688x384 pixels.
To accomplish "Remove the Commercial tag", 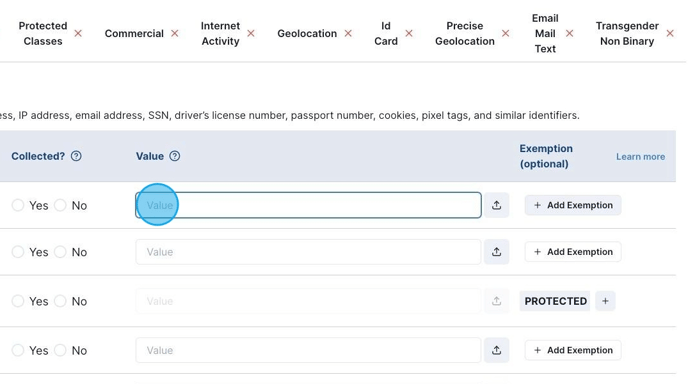I will pos(175,33).
